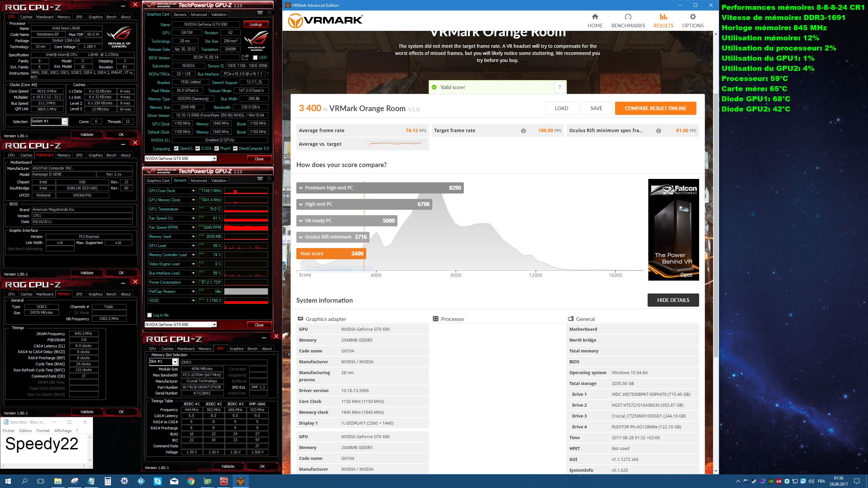The image size is (868, 488).
Task: Open the Windows Start menu
Action: (x=8, y=481)
